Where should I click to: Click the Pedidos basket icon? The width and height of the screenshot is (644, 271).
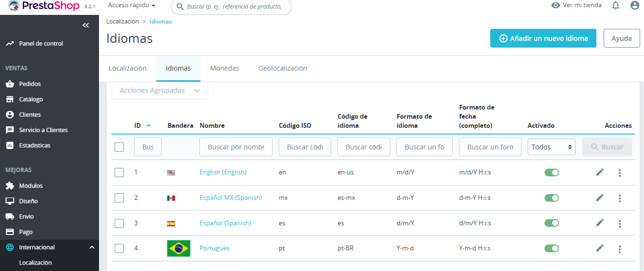[10, 84]
